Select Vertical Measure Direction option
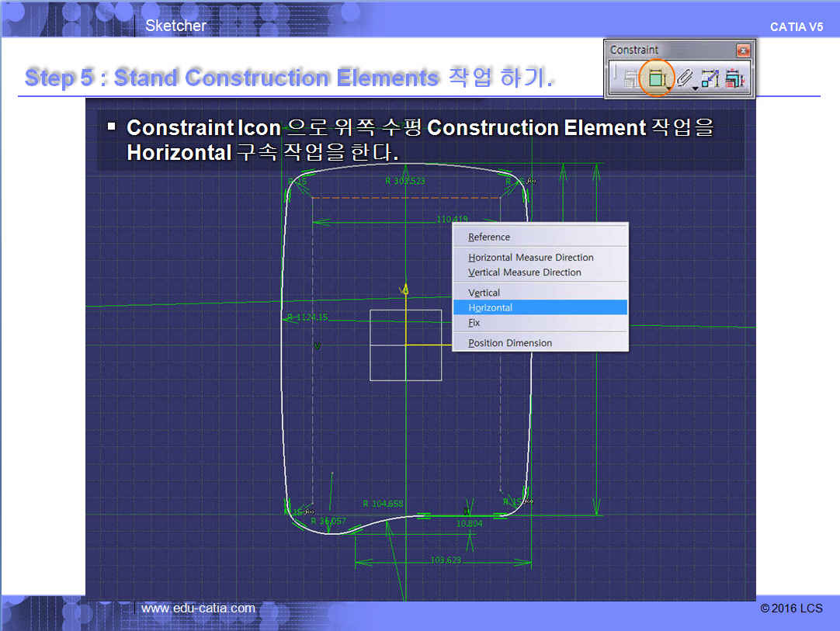The height and width of the screenshot is (631, 840). click(x=524, y=272)
